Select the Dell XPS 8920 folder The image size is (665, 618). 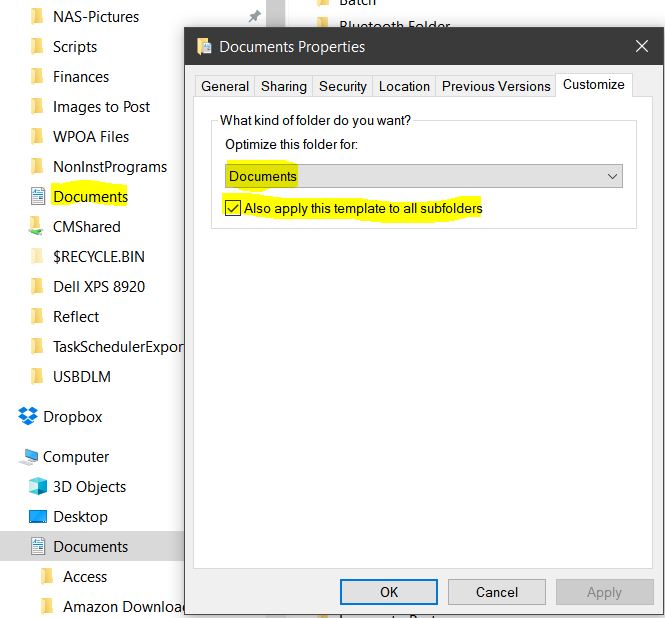(98, 287)
